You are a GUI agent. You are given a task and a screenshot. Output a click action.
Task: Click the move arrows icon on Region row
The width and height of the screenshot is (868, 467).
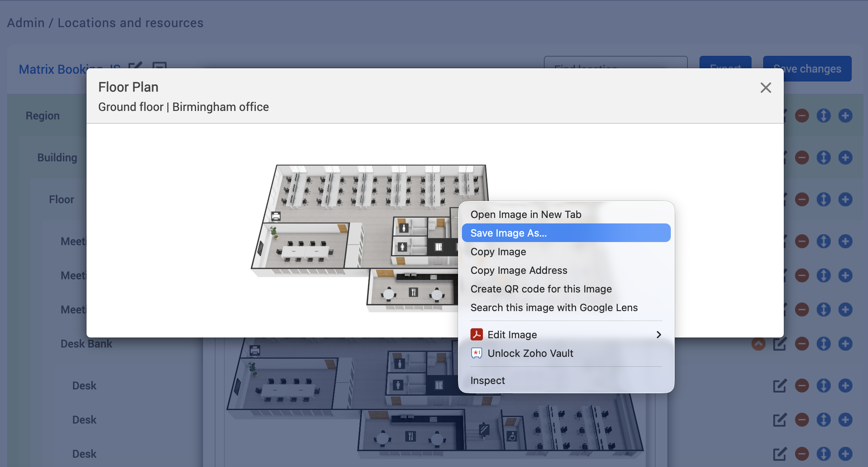point(824,116)
